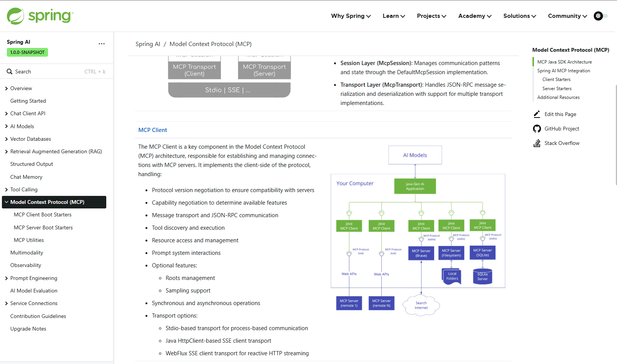Jump to MCP Java SDK Architecture section
The image size is (617, 364).
[564, 62]
